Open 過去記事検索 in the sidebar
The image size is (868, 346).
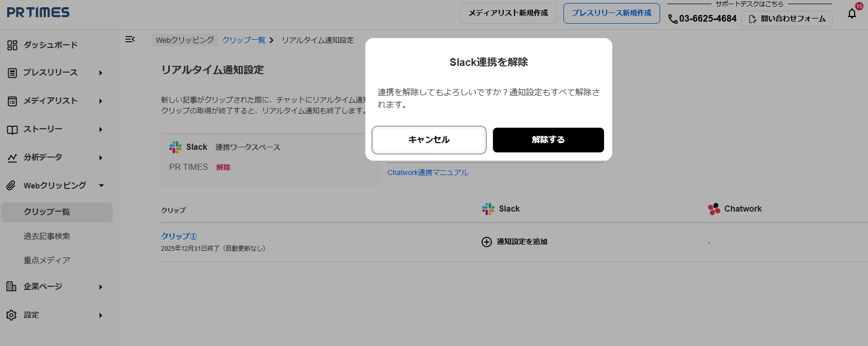coord(47,236)
